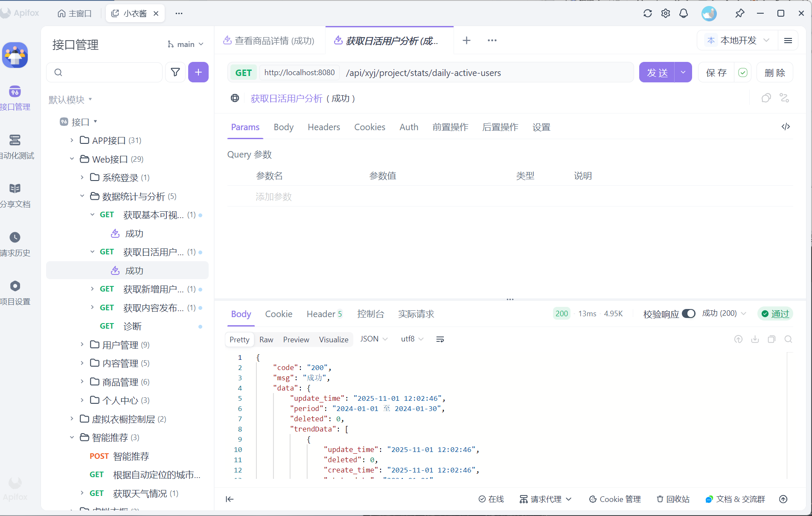Image resolution: width=812 pixels, height=516 pixels.
Task: Click the green saved check icon
Action: [x=743, y=73]
